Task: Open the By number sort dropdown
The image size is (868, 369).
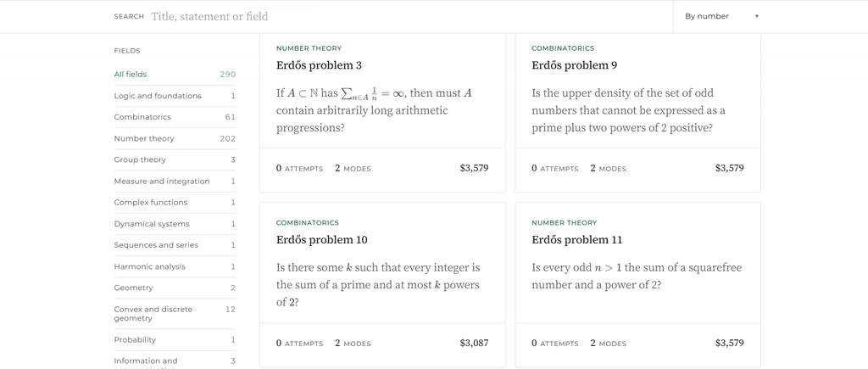Action: [721, 17]
